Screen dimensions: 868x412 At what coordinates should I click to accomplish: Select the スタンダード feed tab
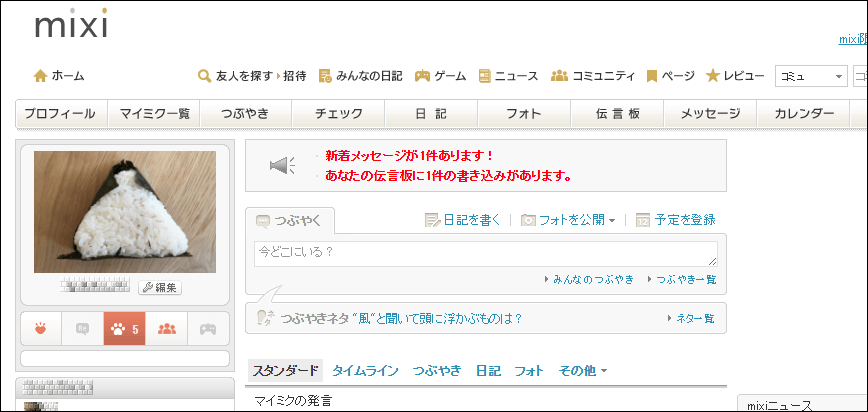pyautogui.click(x=286, y=370)
